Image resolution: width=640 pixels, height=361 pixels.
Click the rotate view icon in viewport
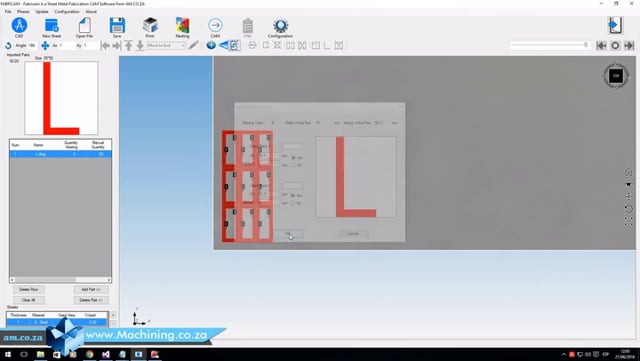pos(628,209)
